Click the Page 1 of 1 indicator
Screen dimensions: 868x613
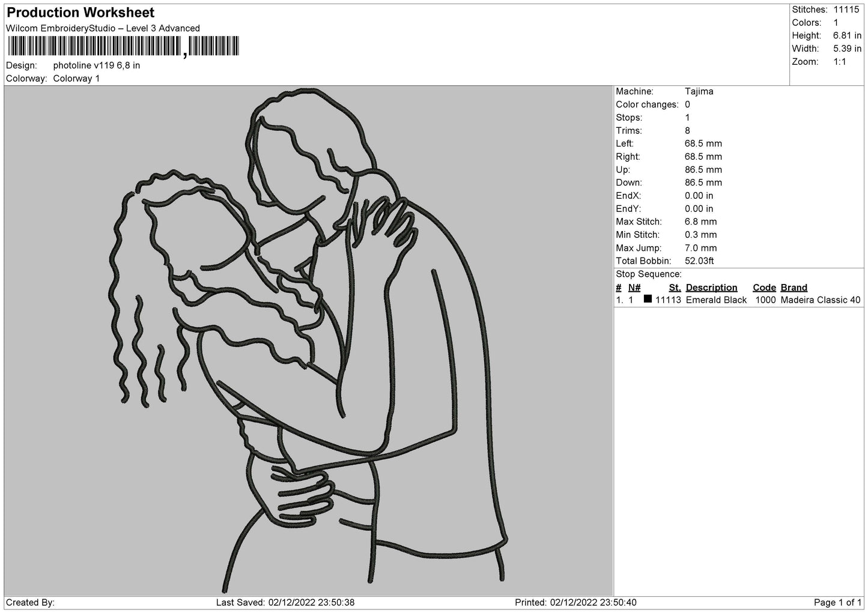pyautogui.click(x=837, y=603)
